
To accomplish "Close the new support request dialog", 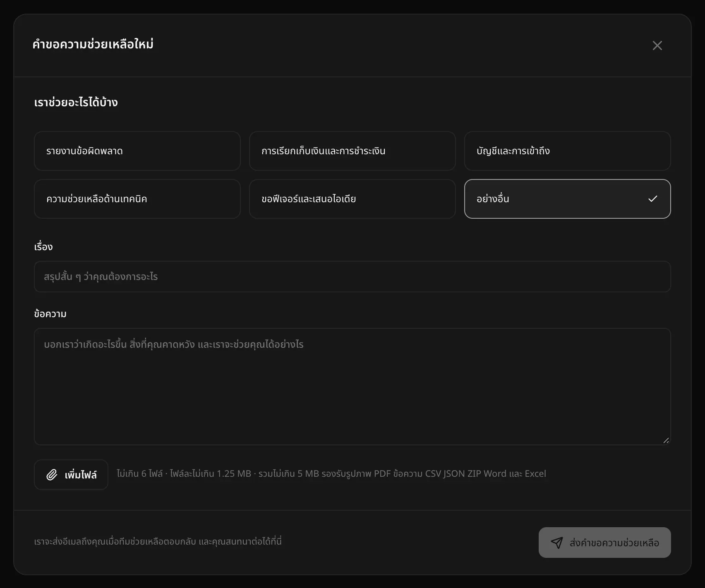I will click(x=657, y=45).
